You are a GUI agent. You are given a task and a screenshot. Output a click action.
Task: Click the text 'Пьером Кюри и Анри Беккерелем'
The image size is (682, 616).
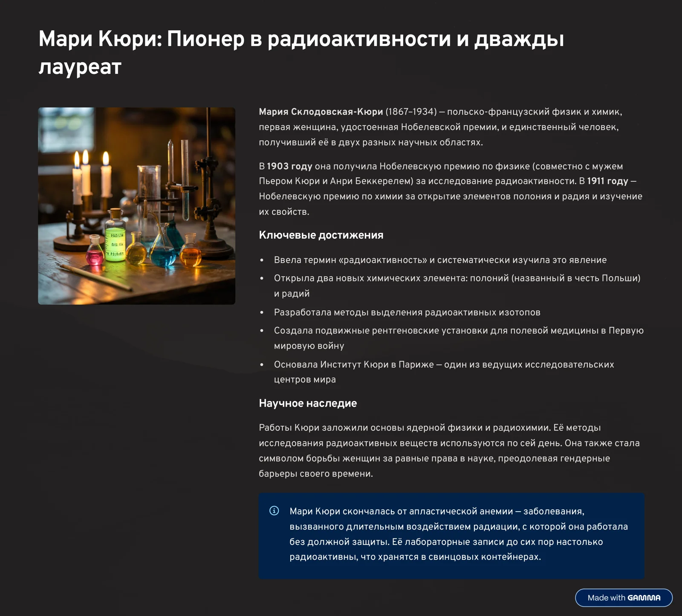(x=336, y=181)
